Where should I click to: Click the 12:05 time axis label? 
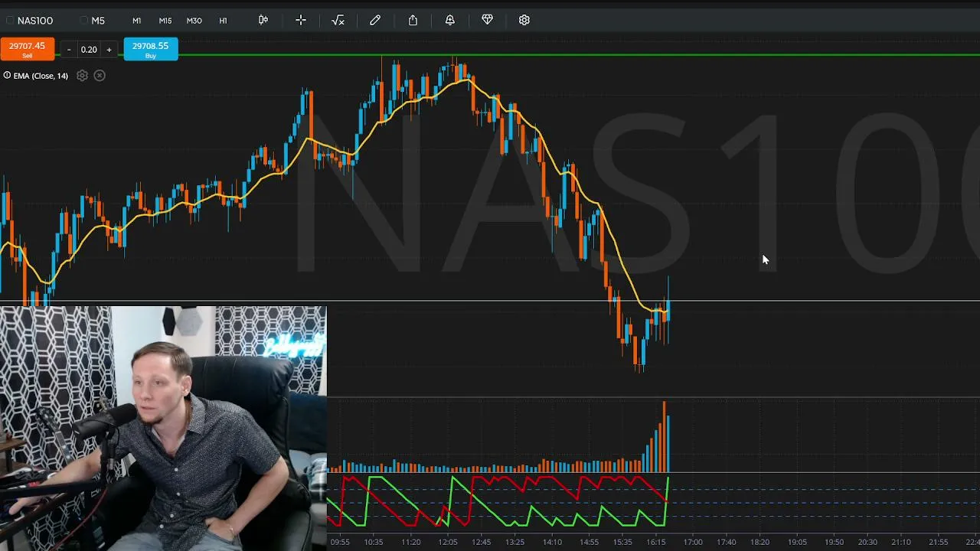pyautogui.click(x=448, y=542)
